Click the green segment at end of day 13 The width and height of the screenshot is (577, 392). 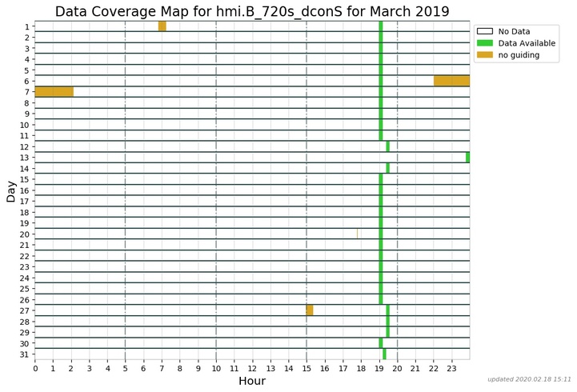tap(467, 158)
